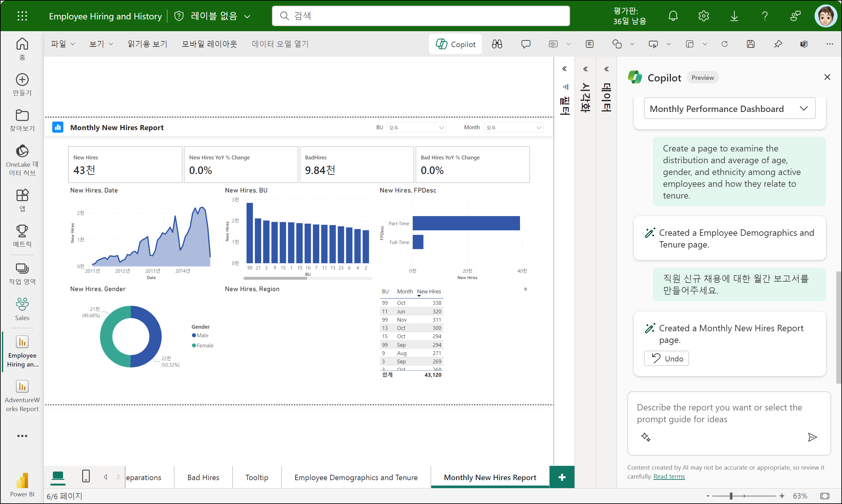Open the Read terms link
This screenshot has height=504, width=842.
point(669,476)
